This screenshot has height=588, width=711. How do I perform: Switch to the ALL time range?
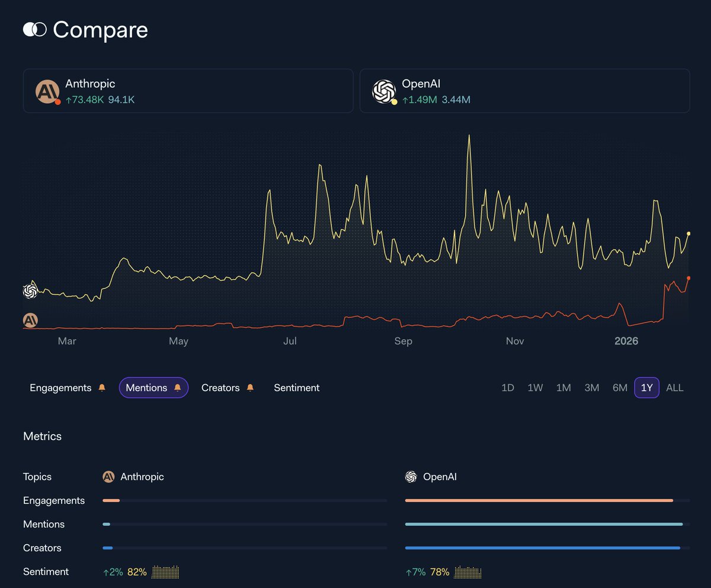[x=674, y=388]
